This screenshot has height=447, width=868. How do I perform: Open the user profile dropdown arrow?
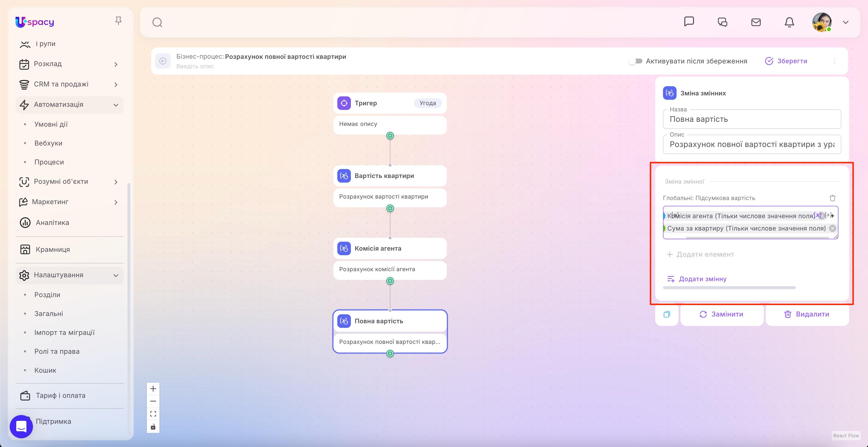tap(845, 22)
